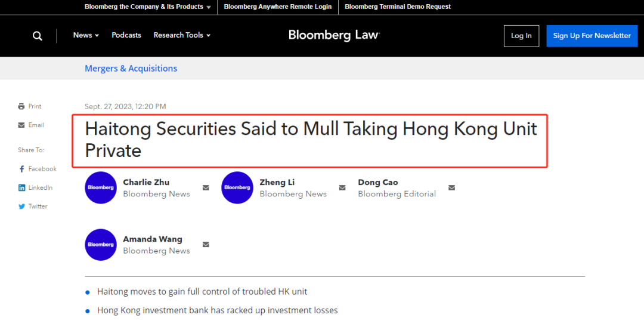Expand the Research Tools dropdown
The image size is (644, 330).
coord(182,35)
